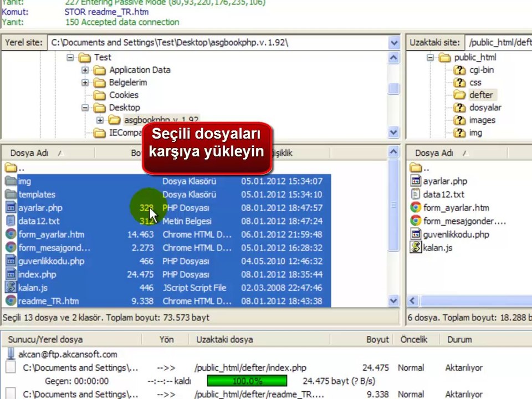Sort remote files by Dosya Adı column
Screen dimensions: 532x399
[x=457, y=153]
